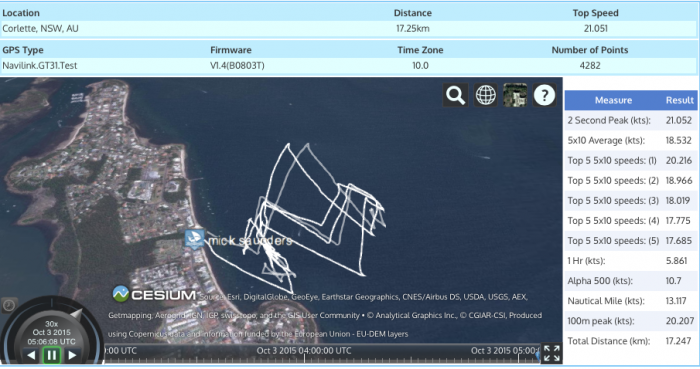Open the geocoder search magnifier icon
This screenshot has width=700, height=369.
[455, 95]
